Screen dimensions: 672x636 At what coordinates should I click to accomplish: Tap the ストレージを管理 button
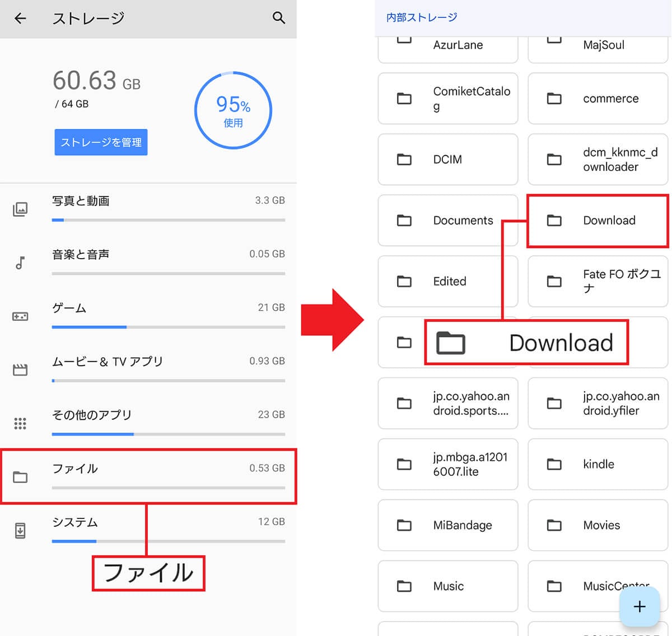101,142
